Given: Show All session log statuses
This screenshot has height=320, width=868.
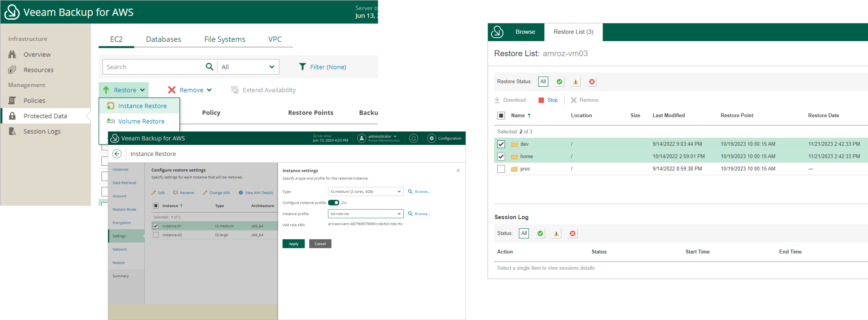Looking at the screenshot, I should 524,234.
